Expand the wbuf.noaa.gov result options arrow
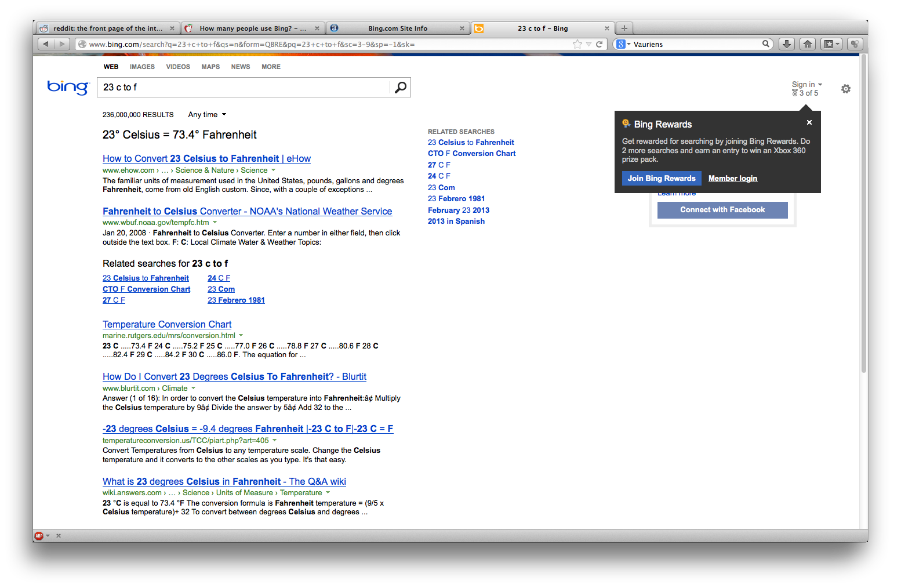901x588 pixels. [215, 223]
